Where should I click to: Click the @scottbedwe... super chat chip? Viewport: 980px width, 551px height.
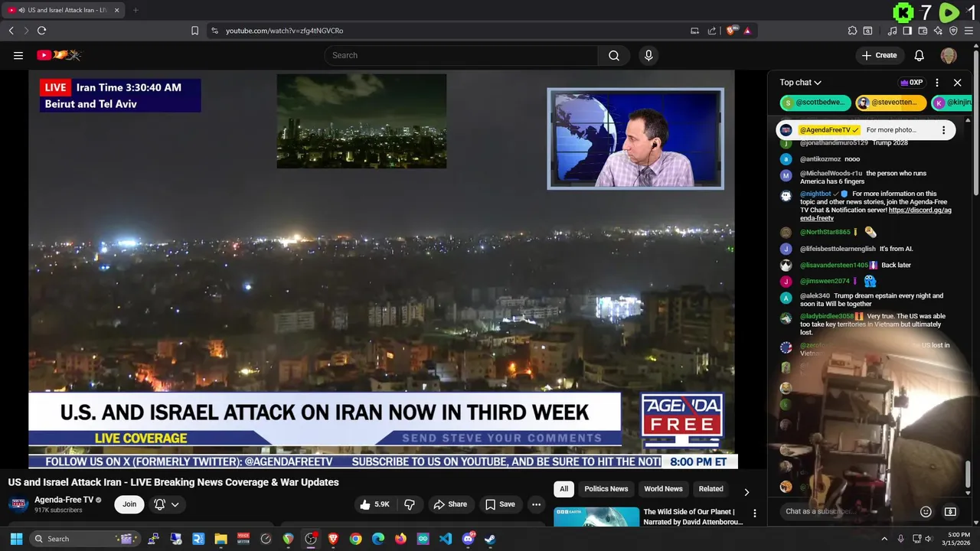[x=815, y=103]
